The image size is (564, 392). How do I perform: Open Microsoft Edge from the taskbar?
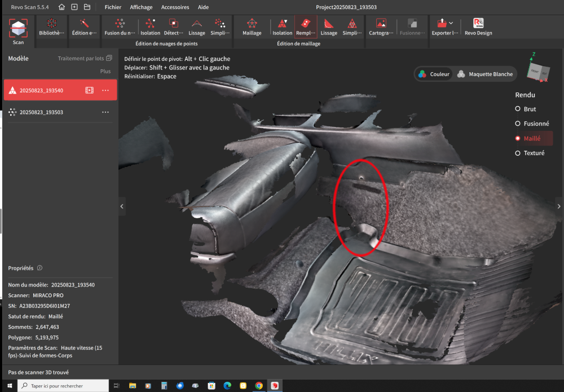coord(227,386)
